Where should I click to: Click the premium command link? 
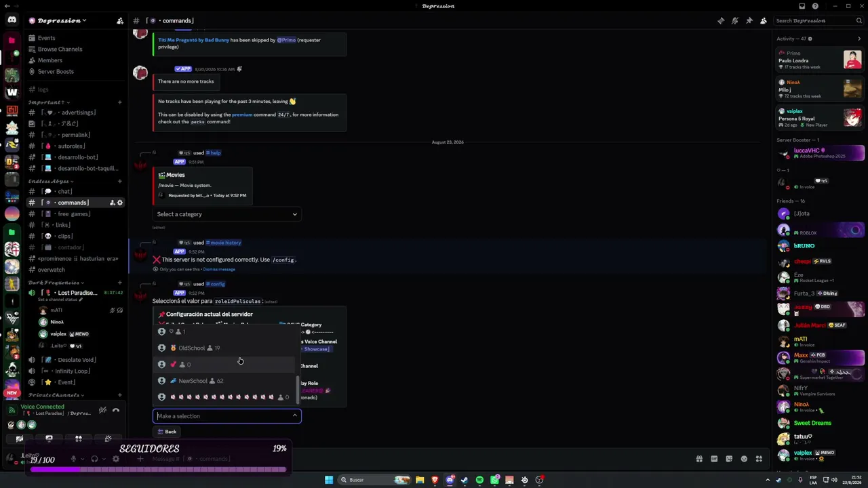click(241, 115)
